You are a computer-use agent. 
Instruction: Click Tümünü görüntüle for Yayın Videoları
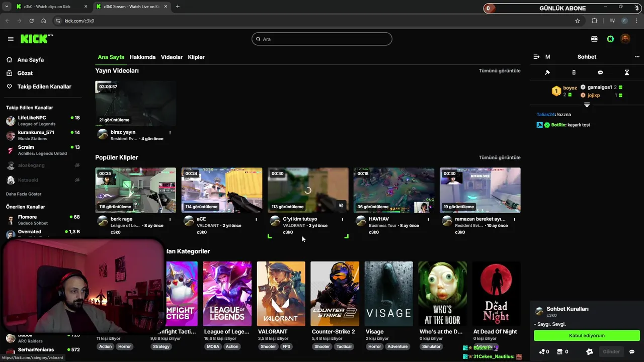pyautogui.click(x=500, y=71)
